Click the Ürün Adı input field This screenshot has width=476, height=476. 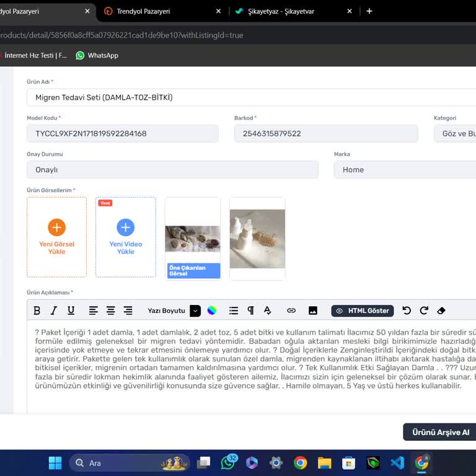(248, 97)
